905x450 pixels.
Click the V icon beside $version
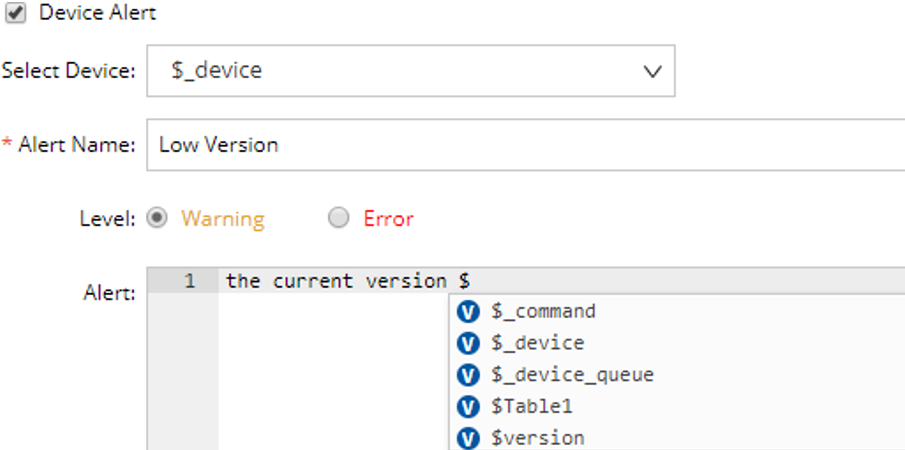pos(468,438)
